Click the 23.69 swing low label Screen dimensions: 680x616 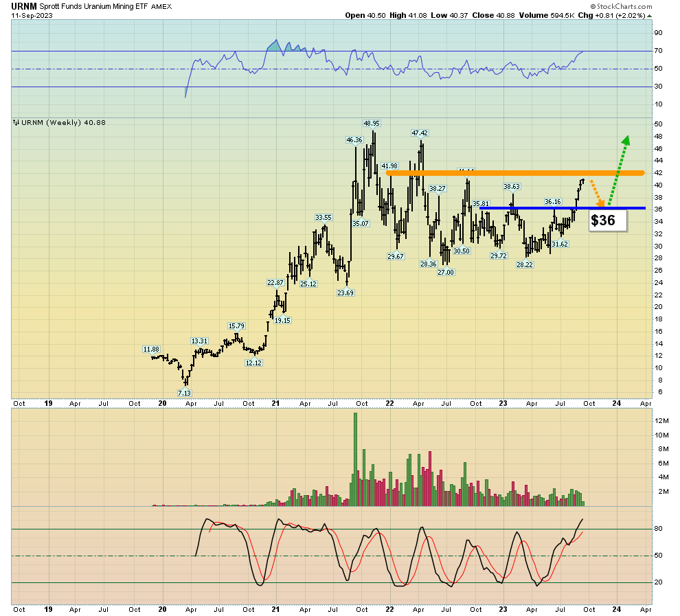(345, 293)
